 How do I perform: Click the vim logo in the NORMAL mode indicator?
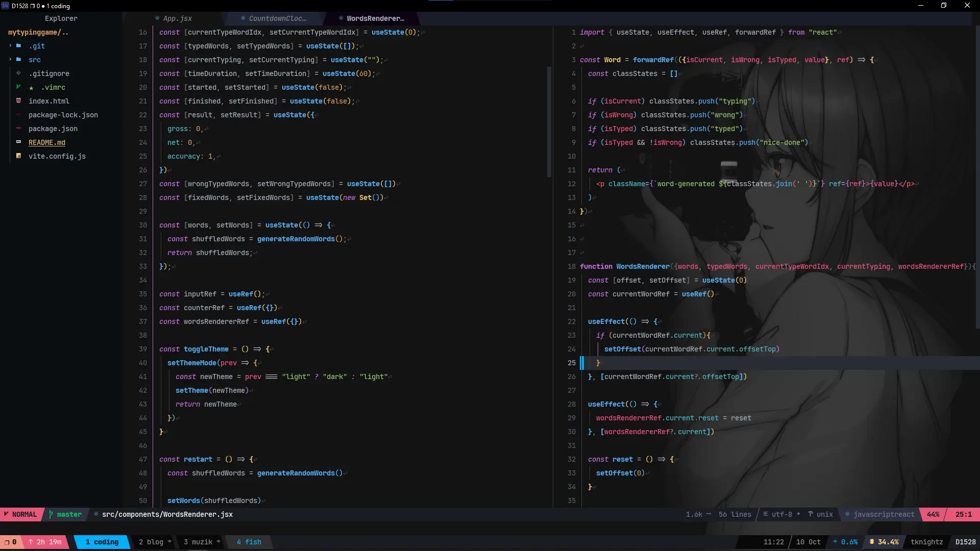coord(6,514)
